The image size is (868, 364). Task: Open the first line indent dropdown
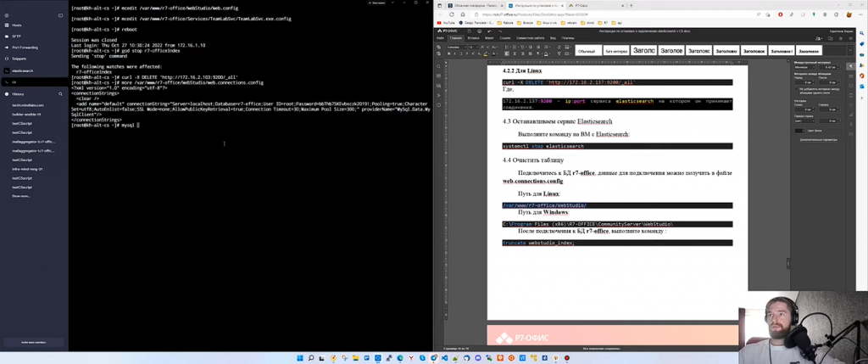(806, 120)
